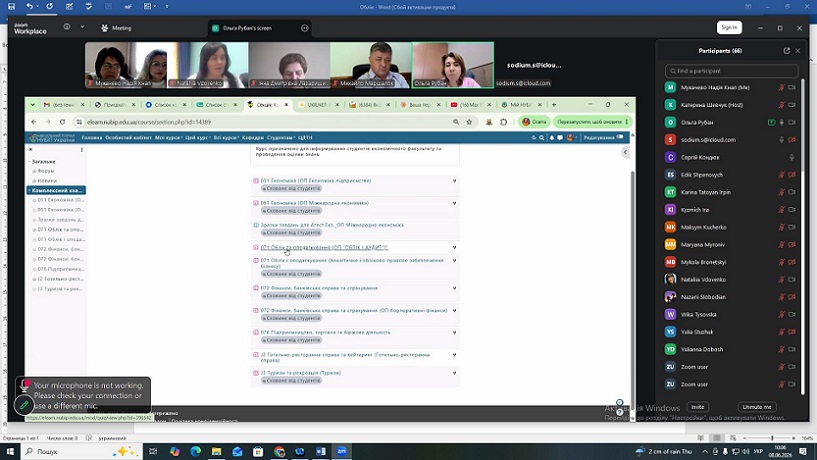Click the Moodle search magnifier icon
Screen dimensions: 817x460
tap(542, 138)
